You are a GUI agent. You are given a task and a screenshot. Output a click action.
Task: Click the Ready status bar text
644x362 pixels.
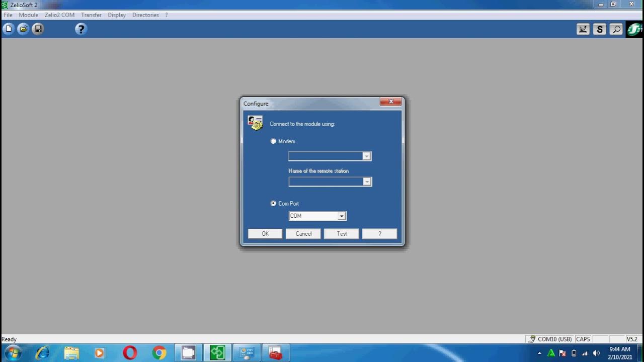pos(9,339)
